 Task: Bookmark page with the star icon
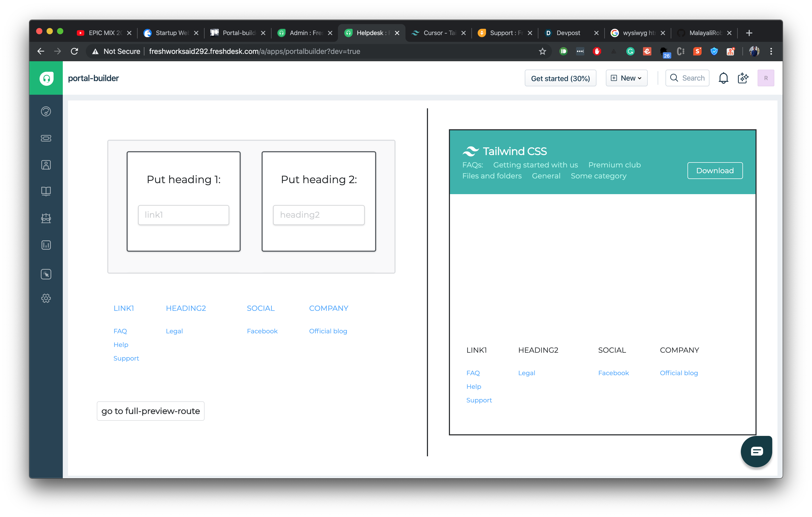(542, 51)
